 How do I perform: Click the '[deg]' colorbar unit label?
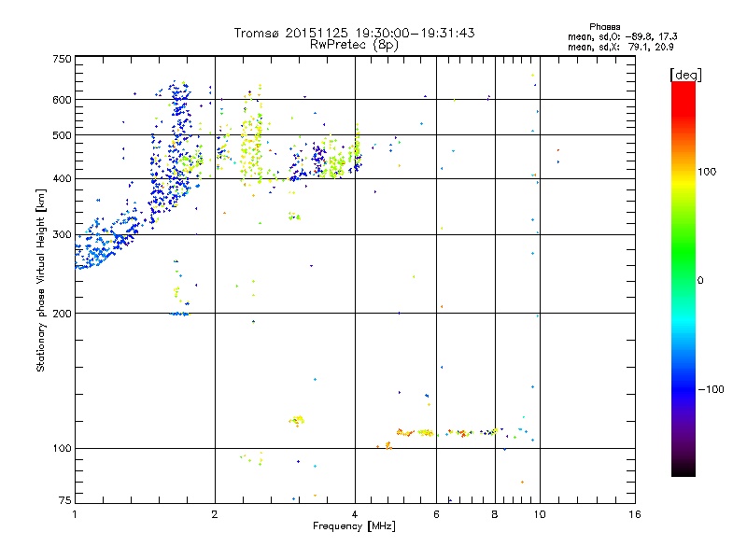click(685, 75)
